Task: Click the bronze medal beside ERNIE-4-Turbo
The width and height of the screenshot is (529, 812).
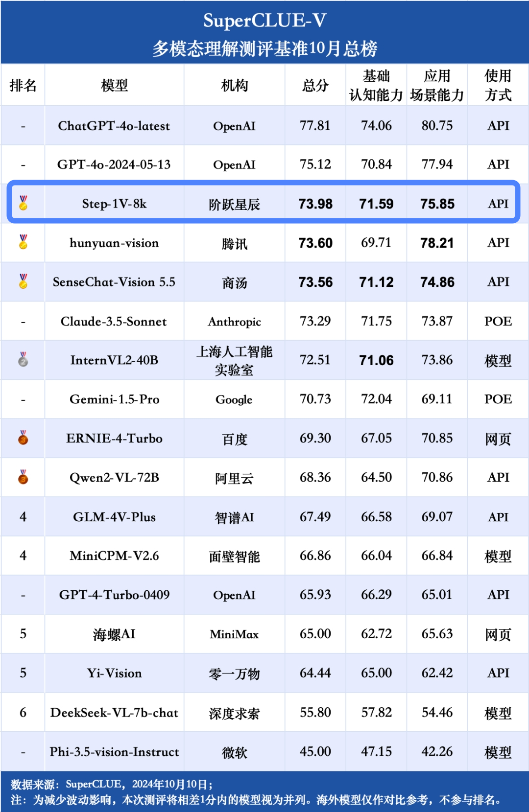Action: [23, 438]
